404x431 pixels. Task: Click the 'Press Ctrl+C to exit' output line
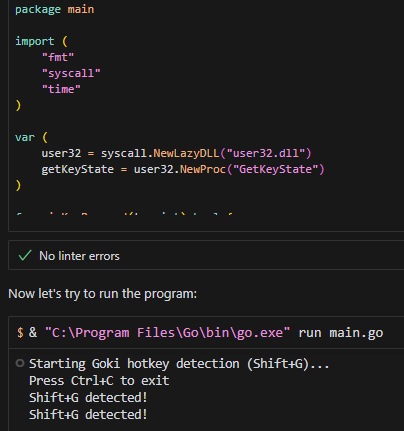[x=99, y=381]
